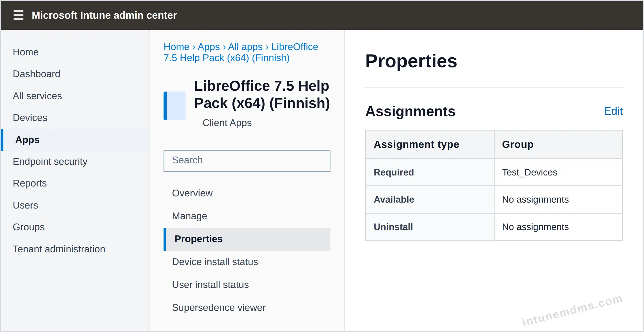
Task: Click the Search input field
Action: coord(247,160)
